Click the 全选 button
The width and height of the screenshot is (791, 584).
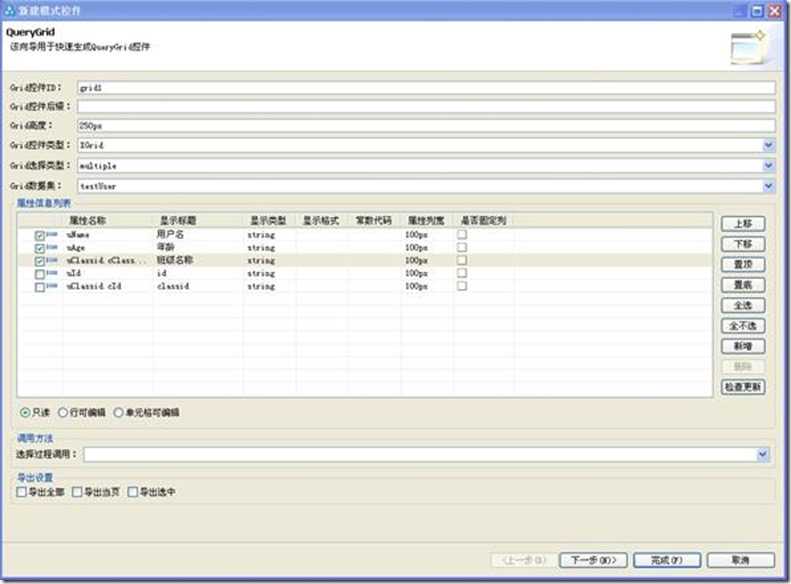[x=743, y=305]
